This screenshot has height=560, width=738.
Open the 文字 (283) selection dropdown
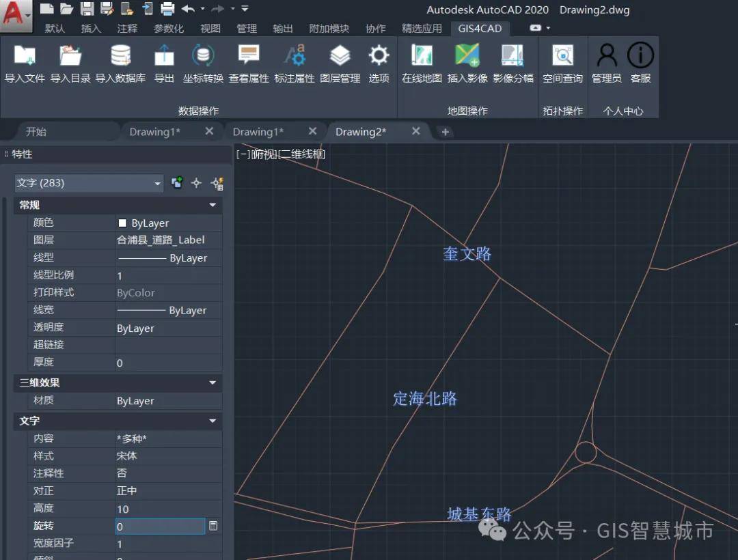(x=89, y=183)
